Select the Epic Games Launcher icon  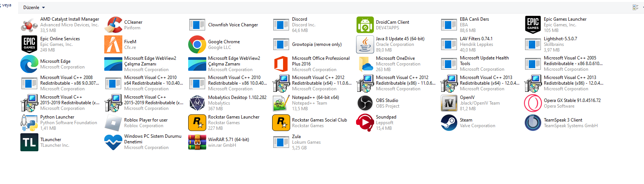pos(533,25)
